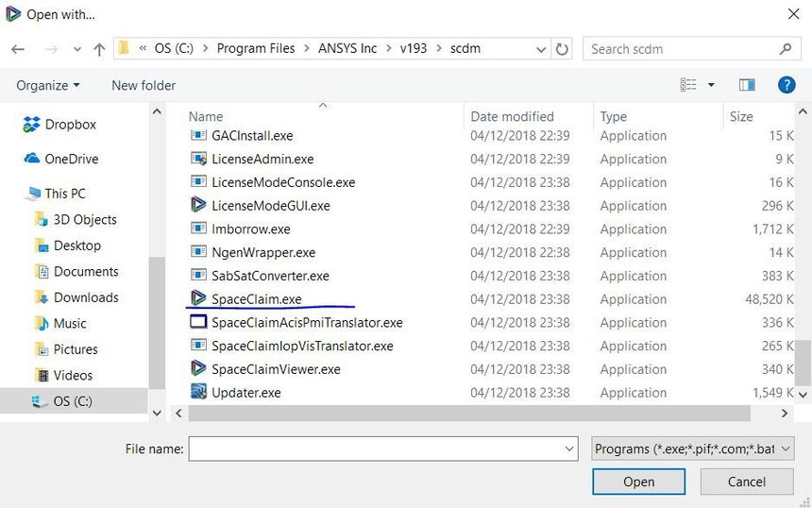Viewport: 812px width, 508px height.
Task: Sort by the Size column header
Action: point(741,116)
